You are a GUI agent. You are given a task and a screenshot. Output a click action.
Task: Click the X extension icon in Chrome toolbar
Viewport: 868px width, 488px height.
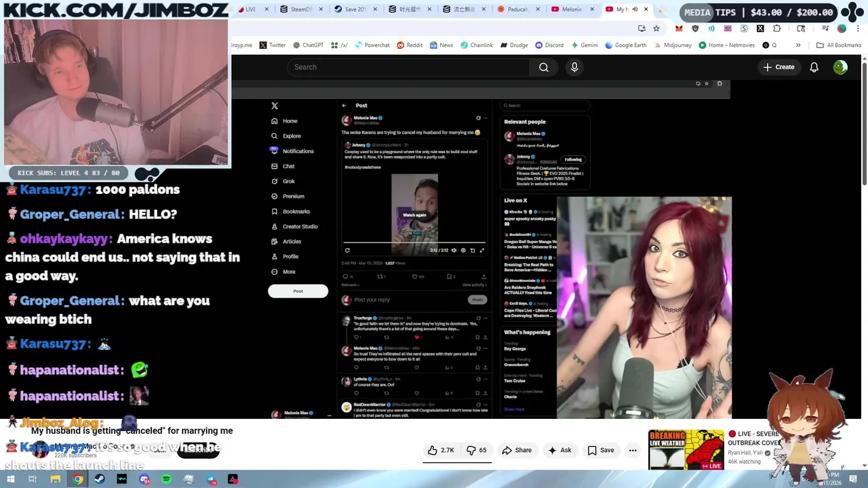(760, 28)
